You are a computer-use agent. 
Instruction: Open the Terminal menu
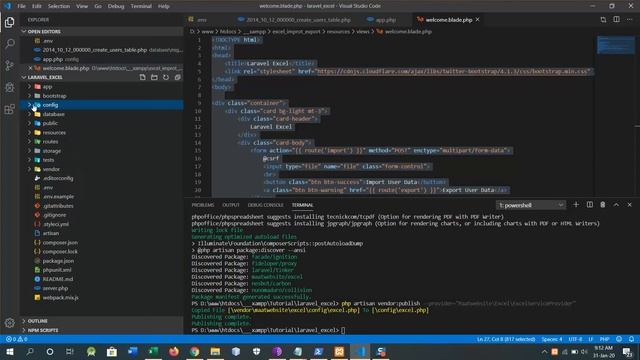[x=141, y=6]
